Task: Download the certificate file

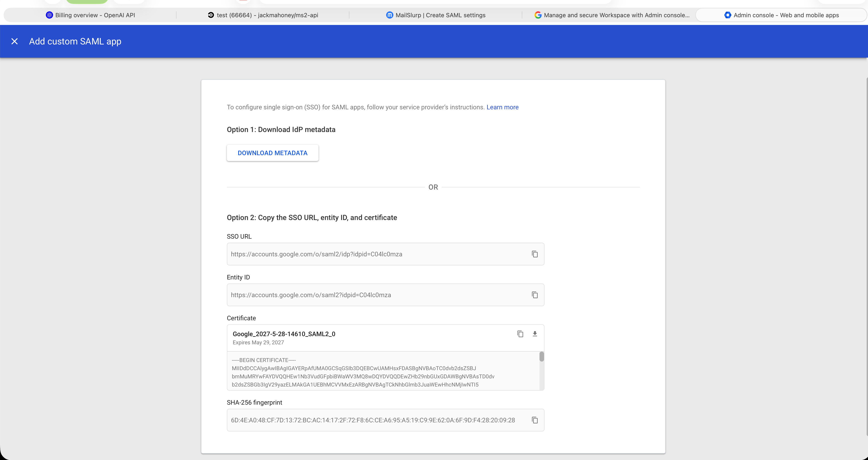Action: (535, 334)
